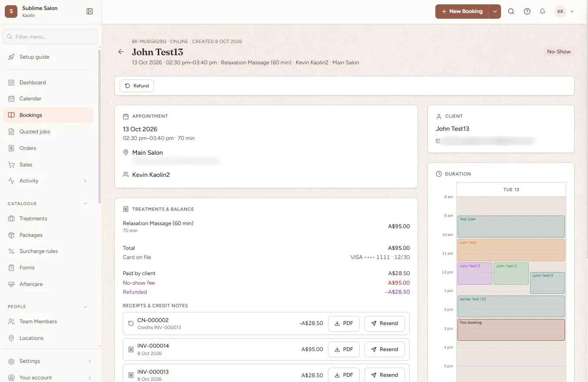The height and width of the screenshot is (382, 588).
Task: Click the New Booking button
Action: [462, 11]
